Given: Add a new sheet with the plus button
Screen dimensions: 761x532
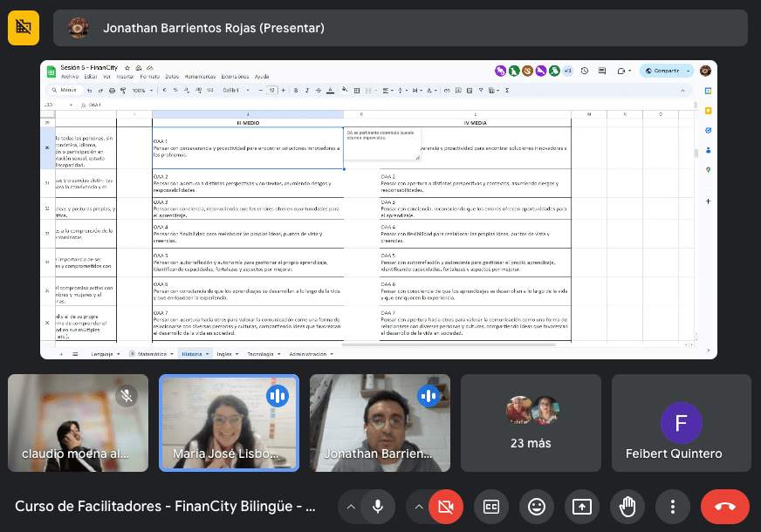Looking at the screenshot, I should [61, 354].
